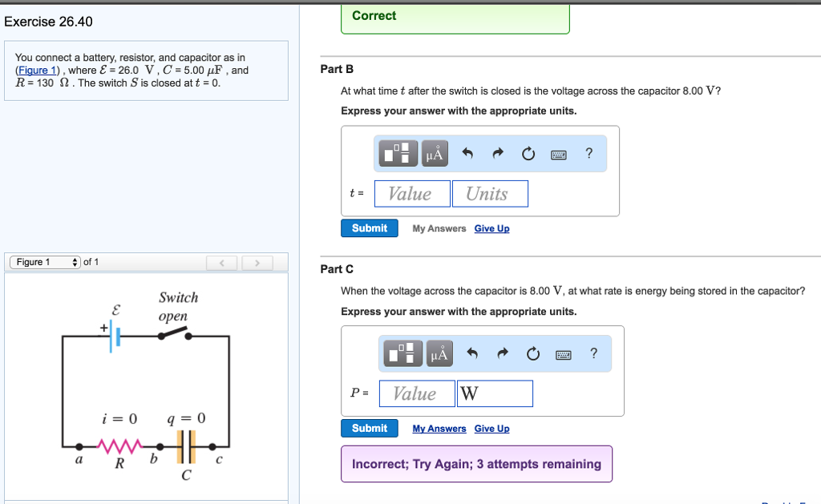The image size is (821, 504).
Task: Open Greek symbols palette in Part C
Action: point(438,354)
